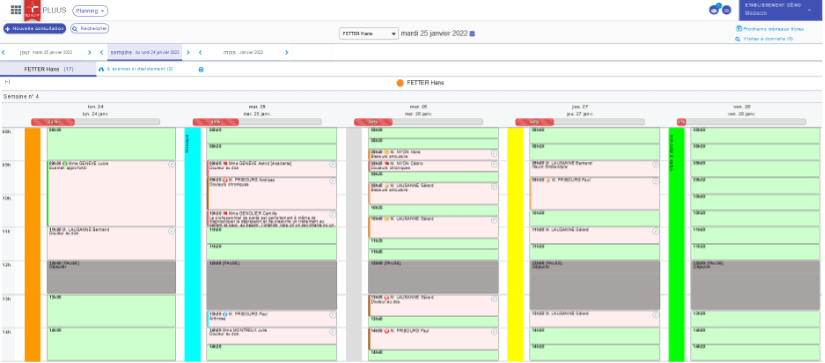
Task: Select the free 13h00 slot on Monday
Action: 111,311
